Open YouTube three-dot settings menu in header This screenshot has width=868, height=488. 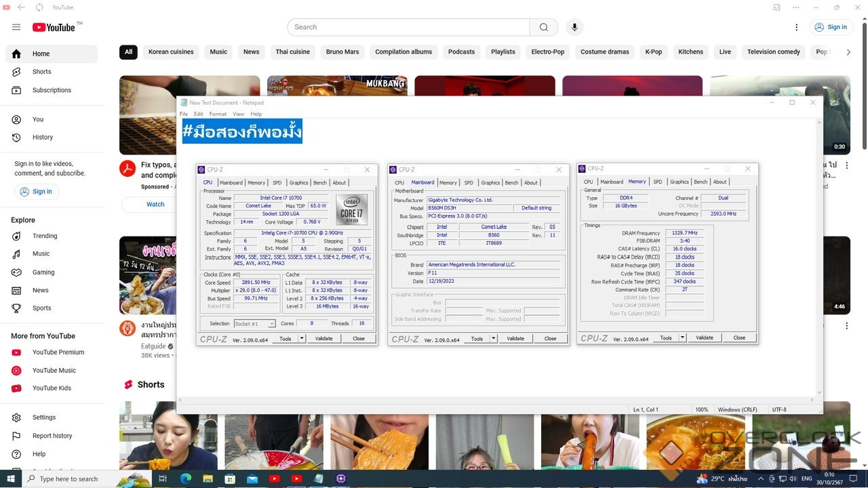click(797, 27)
